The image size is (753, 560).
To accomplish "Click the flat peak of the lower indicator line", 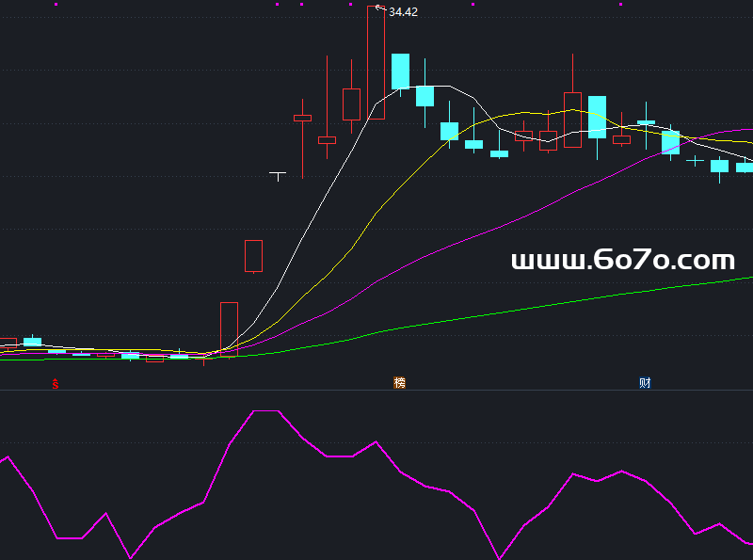I will [265, 411].
